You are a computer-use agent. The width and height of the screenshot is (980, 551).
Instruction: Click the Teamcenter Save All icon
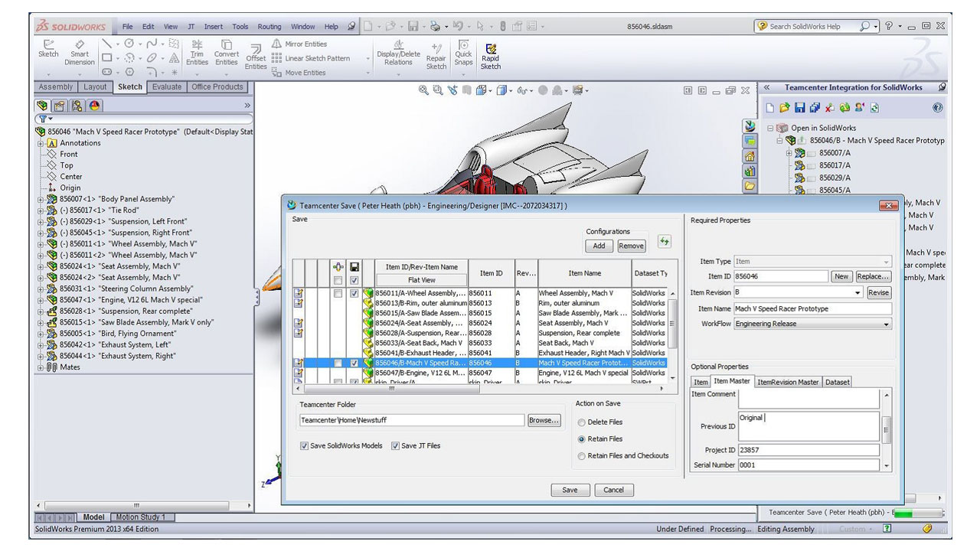(815, 108)
